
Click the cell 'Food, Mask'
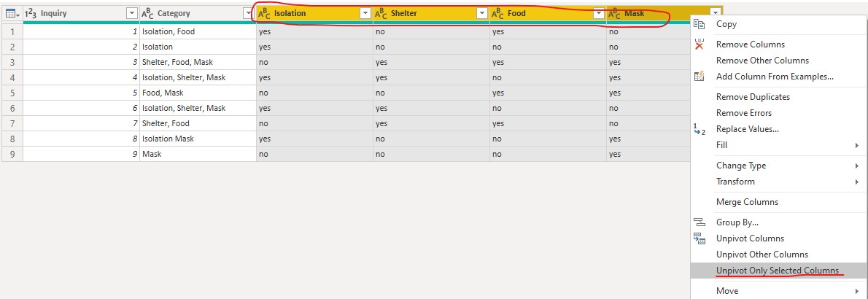[198, 93]
